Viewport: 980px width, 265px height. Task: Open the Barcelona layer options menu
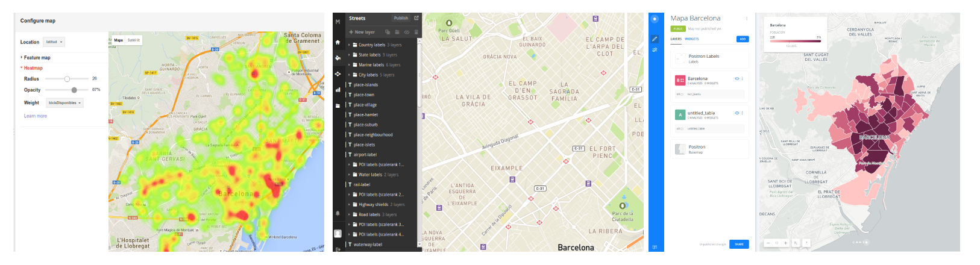pos(743,79)
